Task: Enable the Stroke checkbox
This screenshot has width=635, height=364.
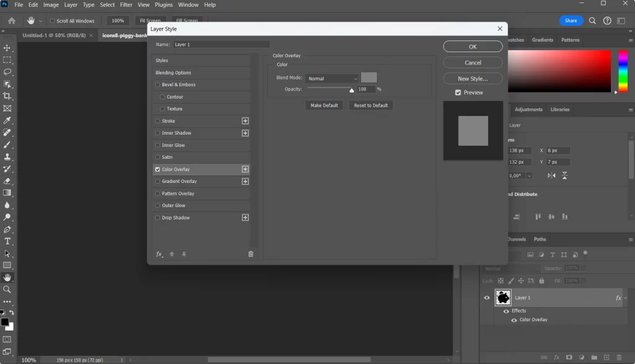Action: pyautogui.click(x=158, y=121)
